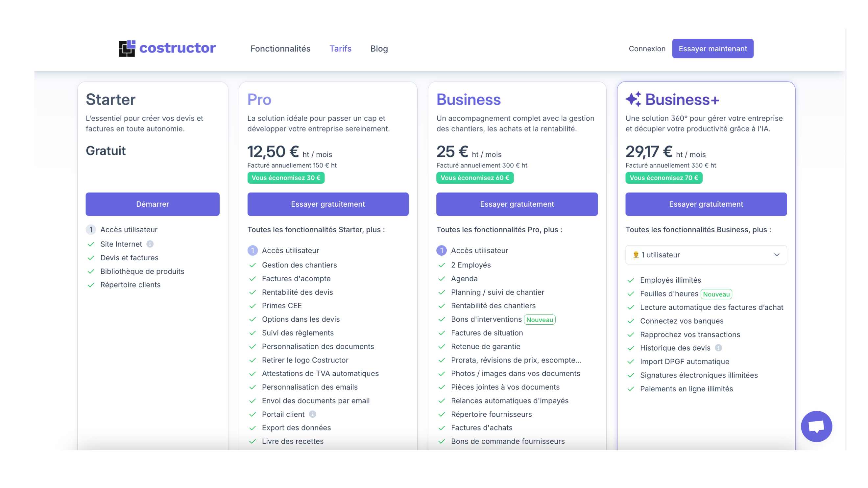Click the Connexion link

coord(647,49)
